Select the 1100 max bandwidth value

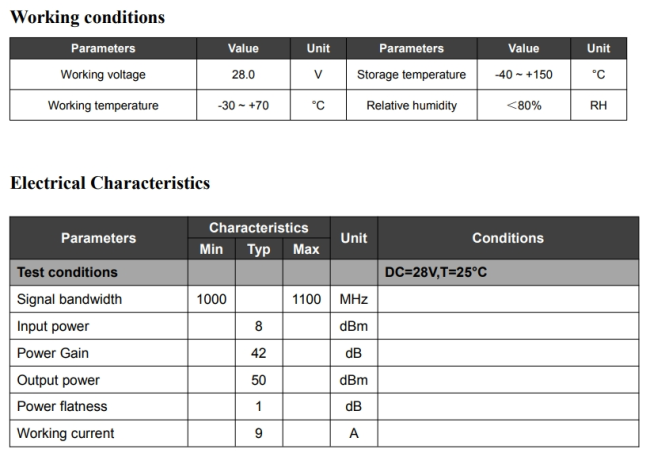tap(306, 299)
